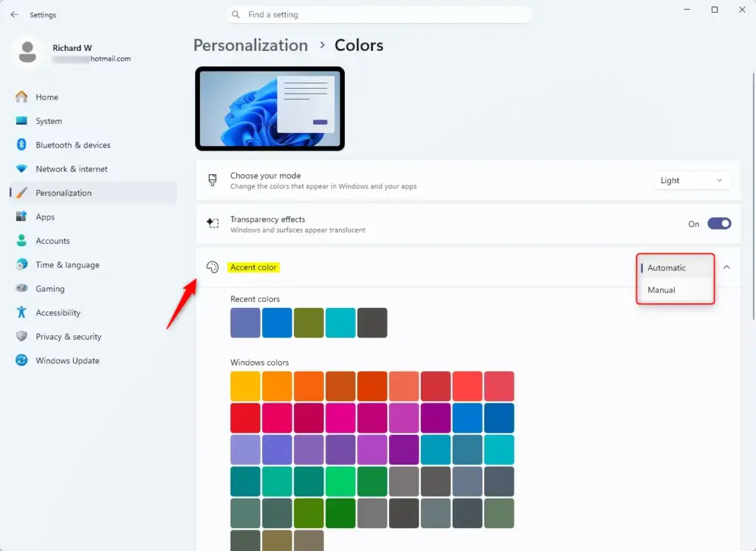
Task: Open the Light mode dropdown
Action: tap(692, 180)
